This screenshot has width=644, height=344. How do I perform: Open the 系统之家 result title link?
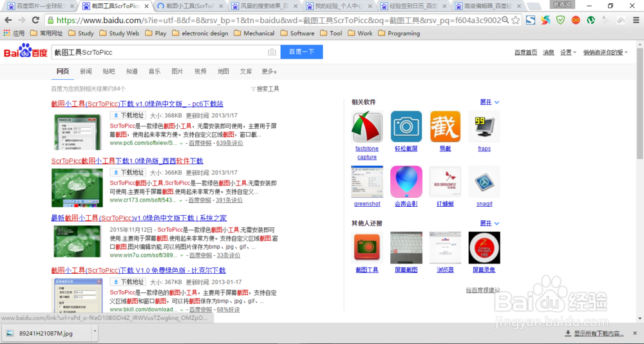[139, 218]
